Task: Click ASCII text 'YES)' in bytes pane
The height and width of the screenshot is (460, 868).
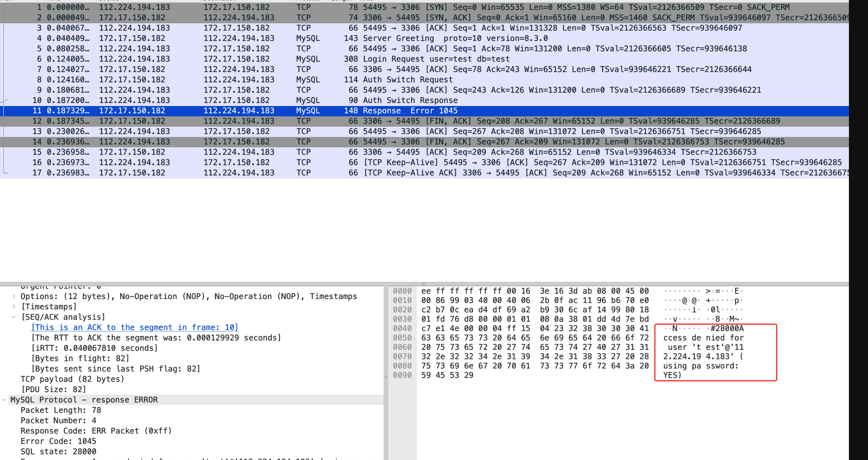Action: click(x=673, y=375)
